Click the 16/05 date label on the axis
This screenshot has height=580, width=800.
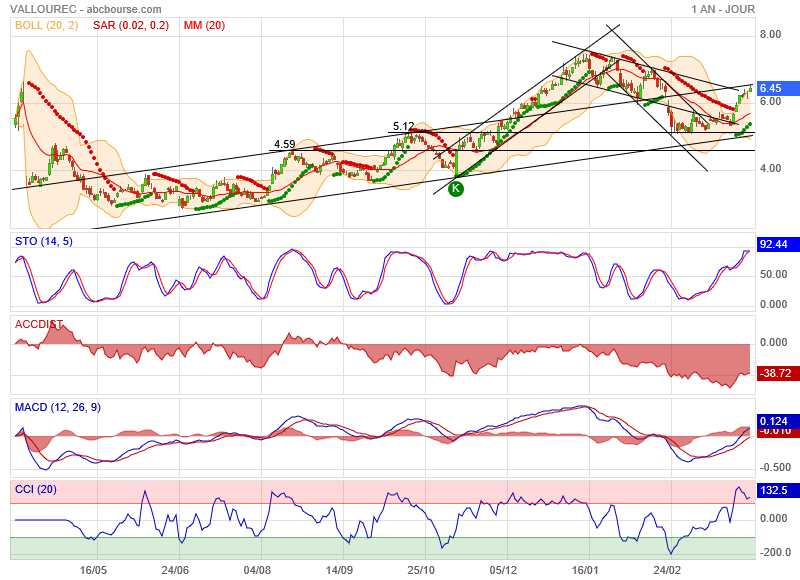[x=93, y=570]
